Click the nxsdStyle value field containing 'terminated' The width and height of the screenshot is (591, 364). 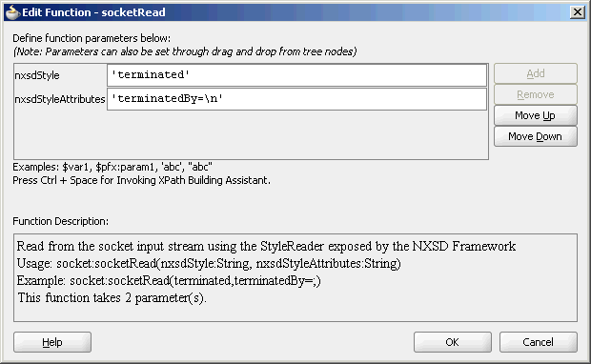pos(297,75)
